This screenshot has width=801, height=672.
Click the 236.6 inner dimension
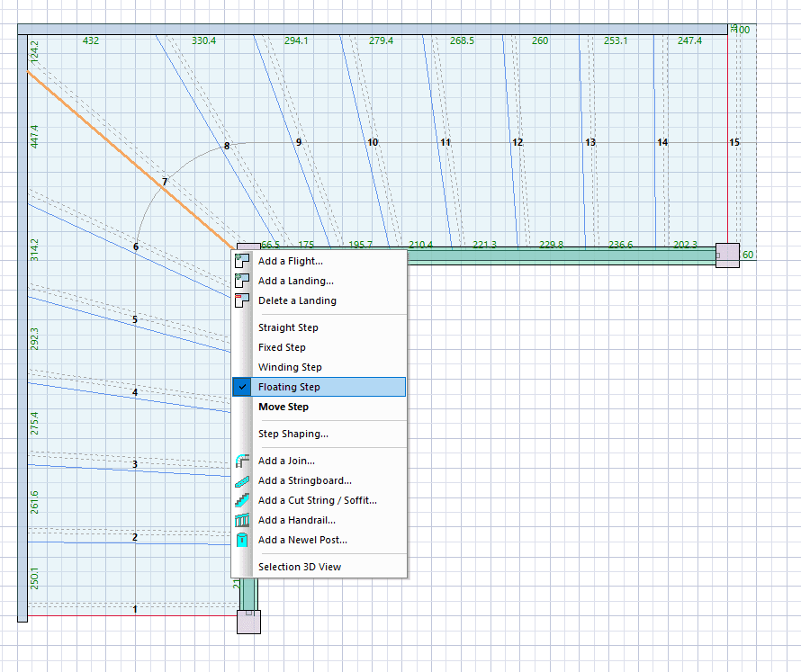621,245
